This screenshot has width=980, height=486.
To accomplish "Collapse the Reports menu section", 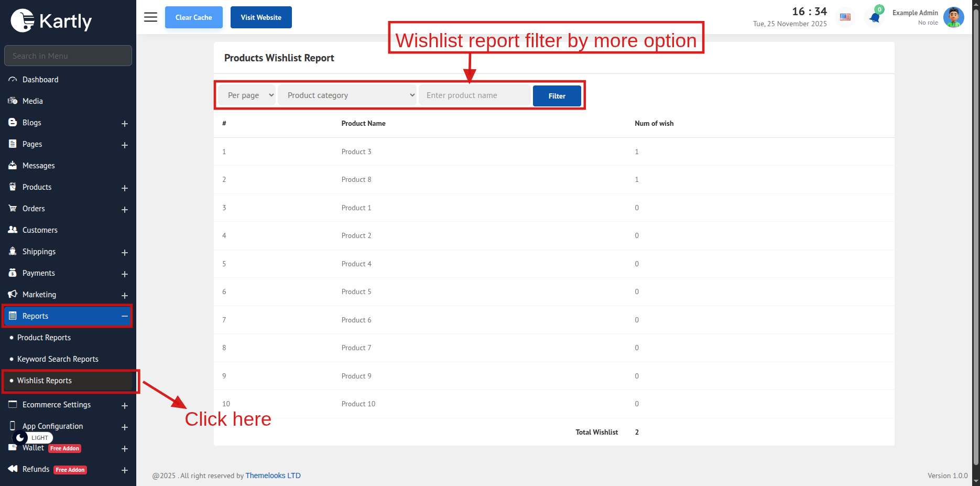I will 125,316.
